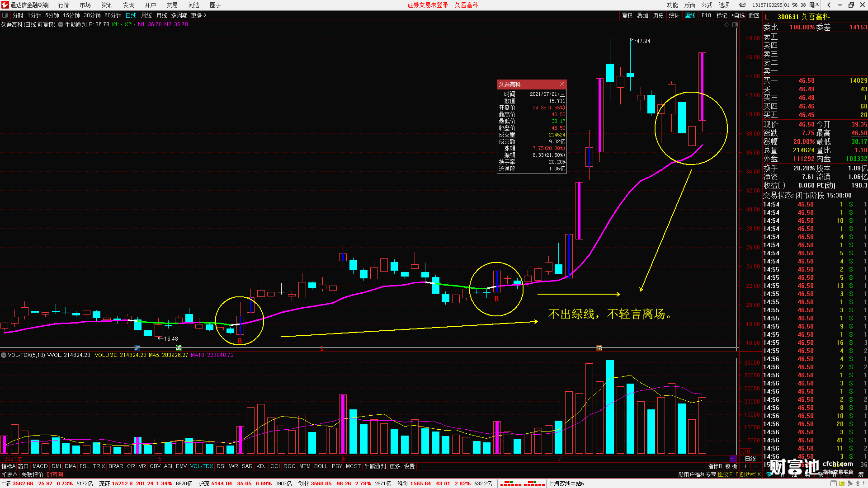Expand the VOL-TDX indicator dropdown arrow
This screenshot has width=868, height=488.
tap(4, 355)
